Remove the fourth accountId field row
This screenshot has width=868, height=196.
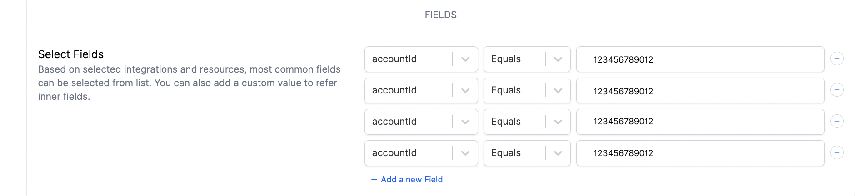click(837, 153)
